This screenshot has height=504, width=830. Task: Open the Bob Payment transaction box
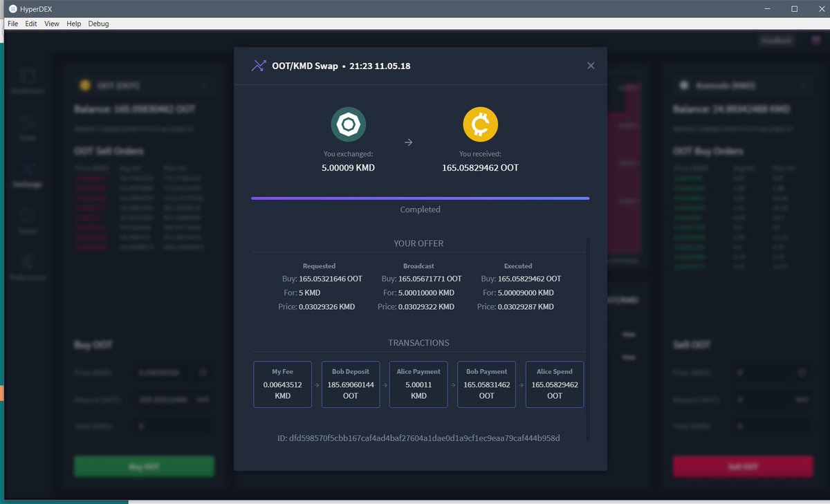coord(486,384)
